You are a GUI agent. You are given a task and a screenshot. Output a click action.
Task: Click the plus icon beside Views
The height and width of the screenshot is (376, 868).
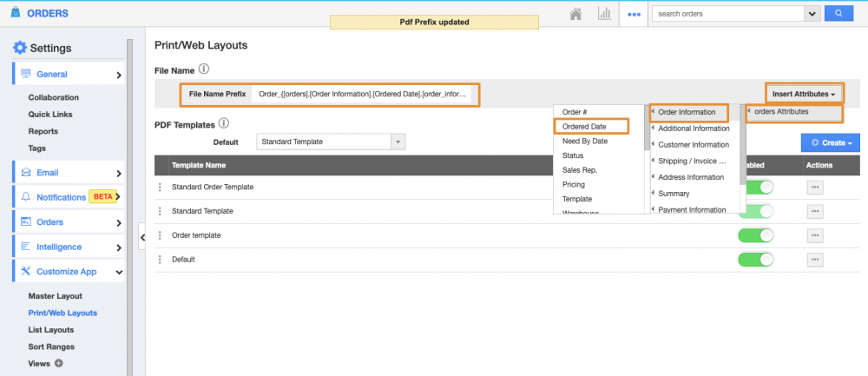click(x=59, y=364)
